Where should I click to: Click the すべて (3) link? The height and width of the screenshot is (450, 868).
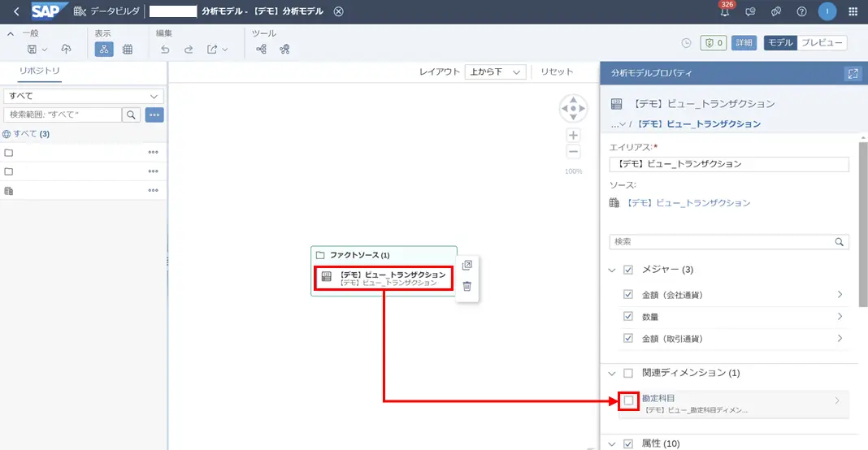(x=31, y=134)
